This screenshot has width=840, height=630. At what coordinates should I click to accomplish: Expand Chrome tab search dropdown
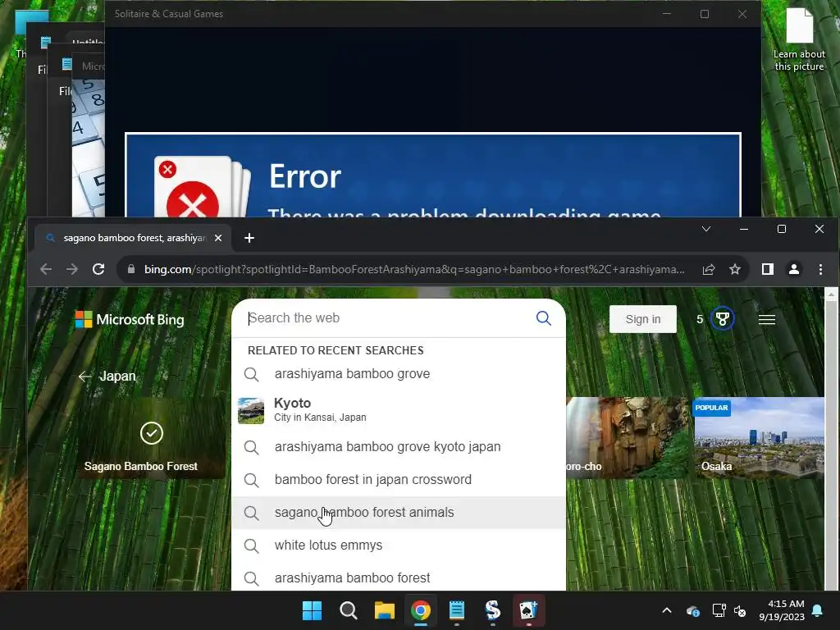pos(706,230)
